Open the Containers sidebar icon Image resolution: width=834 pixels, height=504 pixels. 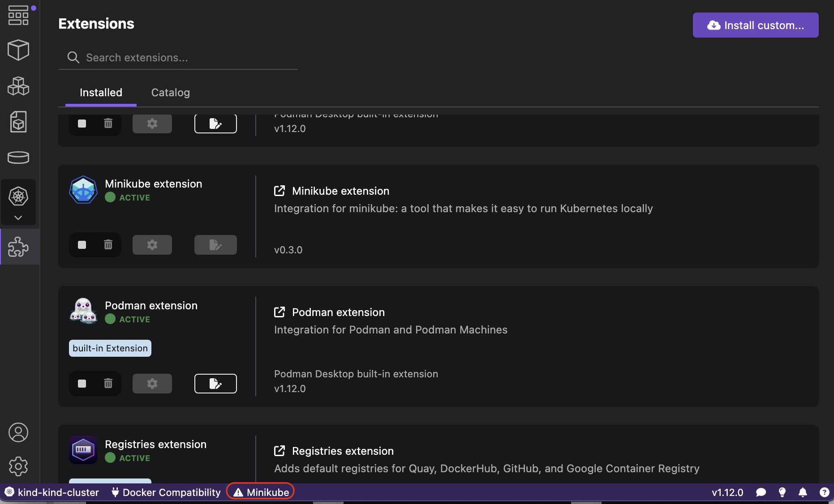[18, 50]
